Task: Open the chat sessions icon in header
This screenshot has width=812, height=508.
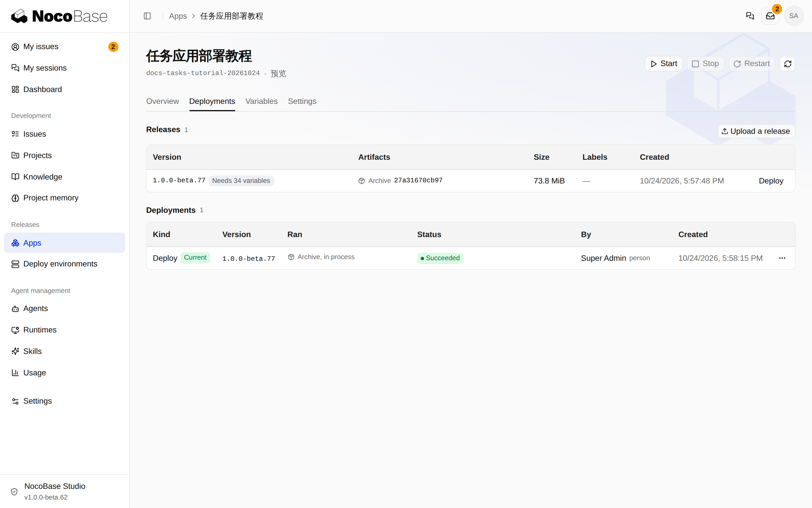Action: click(750, 16)
